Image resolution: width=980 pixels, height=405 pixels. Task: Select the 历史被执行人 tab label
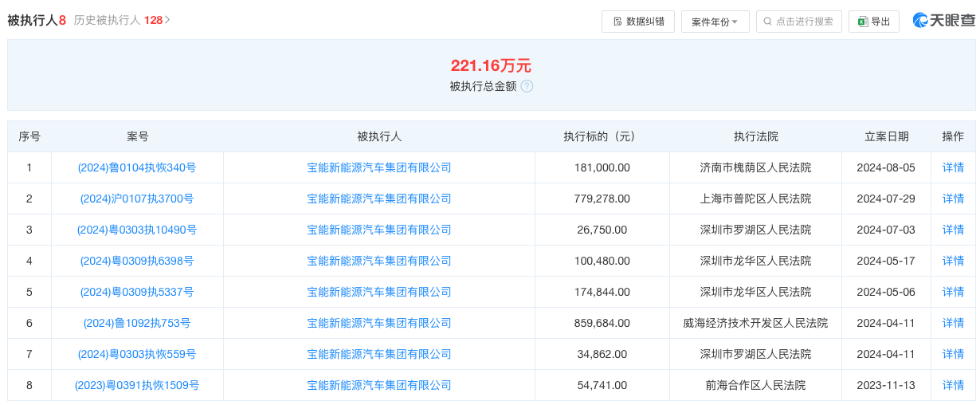point(108,20)
